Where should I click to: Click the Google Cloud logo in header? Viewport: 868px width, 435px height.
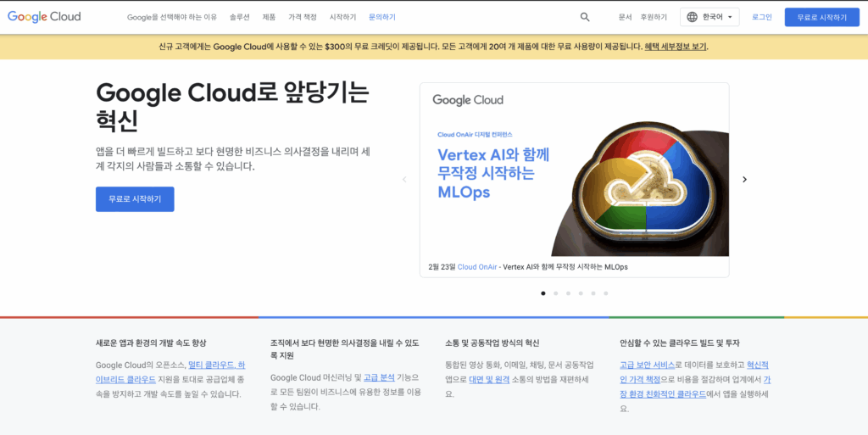coord(44,17)
